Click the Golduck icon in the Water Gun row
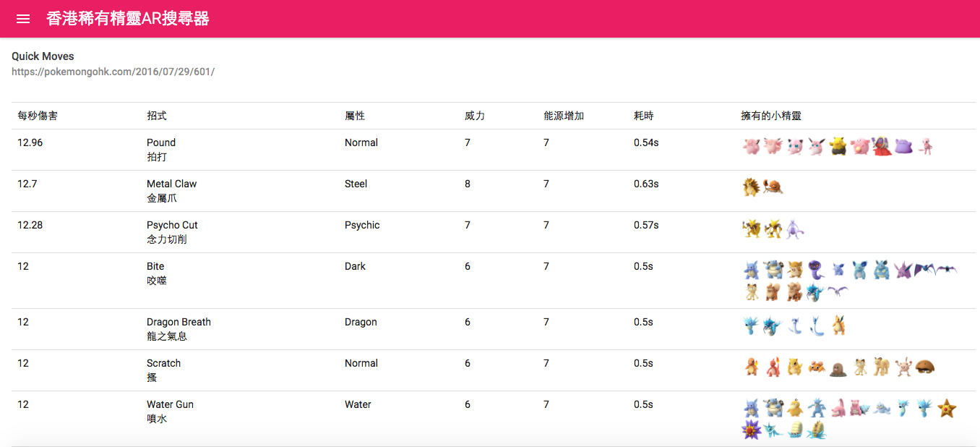This screenshot has width=980, height=447. coord(817,409)
